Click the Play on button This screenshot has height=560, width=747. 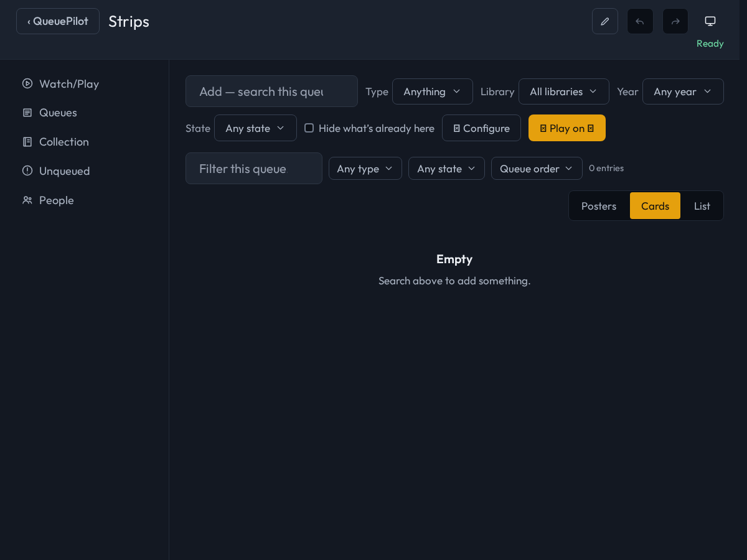pyautogui.click(x=567, y=128)
